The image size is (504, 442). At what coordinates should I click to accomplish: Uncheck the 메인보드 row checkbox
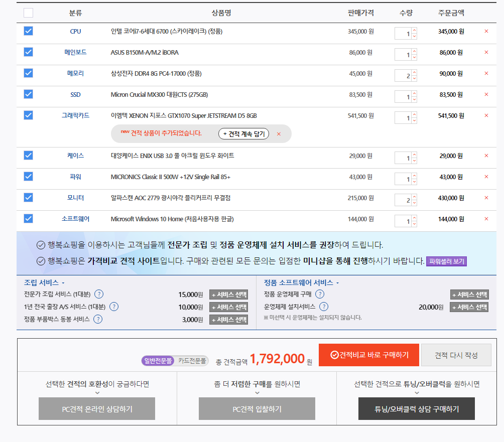point(29,52)
